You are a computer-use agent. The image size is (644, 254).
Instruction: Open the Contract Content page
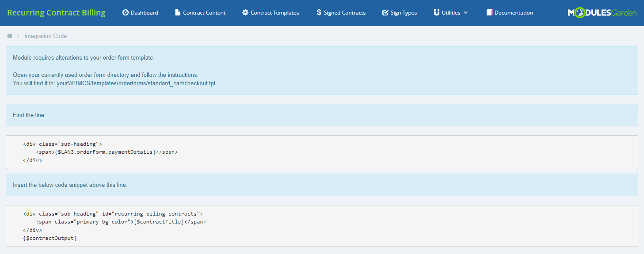point(200,13)
